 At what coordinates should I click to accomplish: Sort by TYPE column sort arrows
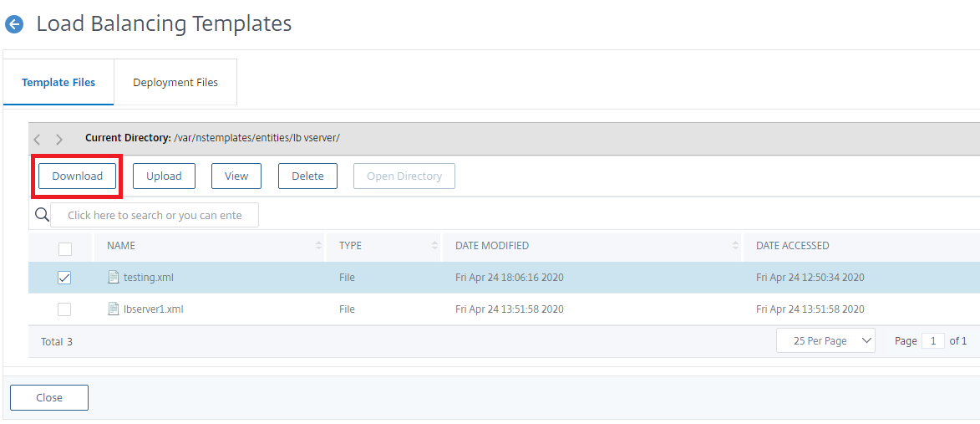435,246
